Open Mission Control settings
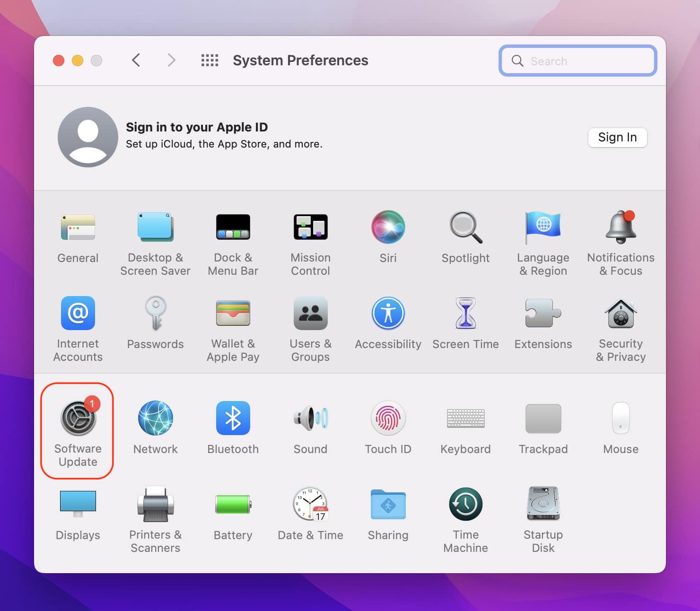700x611 pixels. 310,227
